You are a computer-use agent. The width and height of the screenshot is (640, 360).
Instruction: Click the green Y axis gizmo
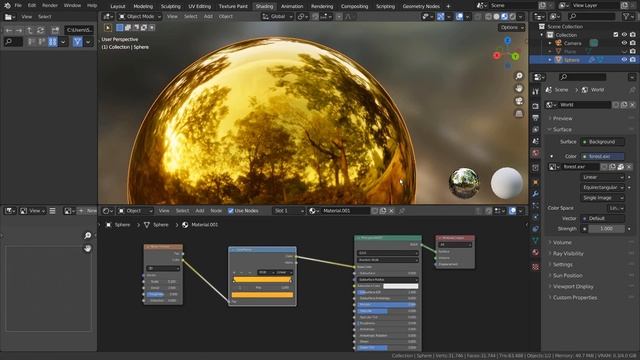click(516, 56)
